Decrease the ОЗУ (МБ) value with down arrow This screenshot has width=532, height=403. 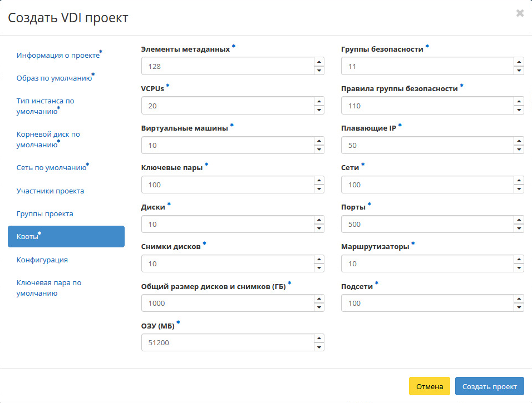tap(319, 347)
